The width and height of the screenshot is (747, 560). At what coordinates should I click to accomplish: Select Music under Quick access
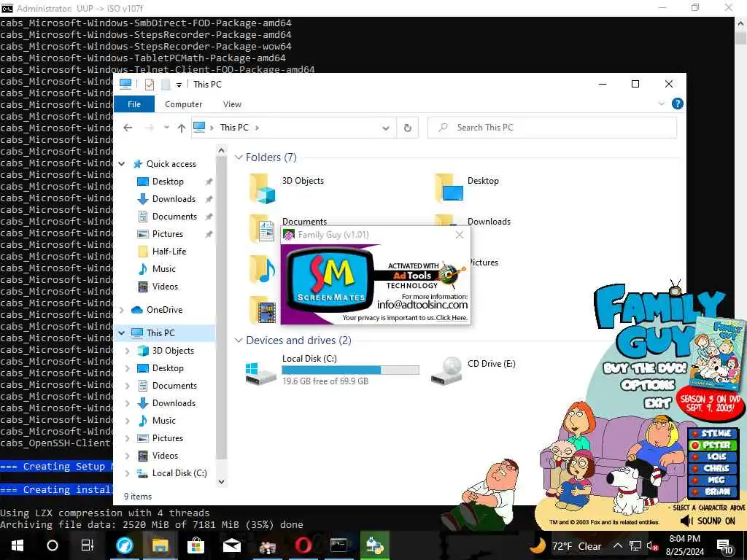click(164, 269)
